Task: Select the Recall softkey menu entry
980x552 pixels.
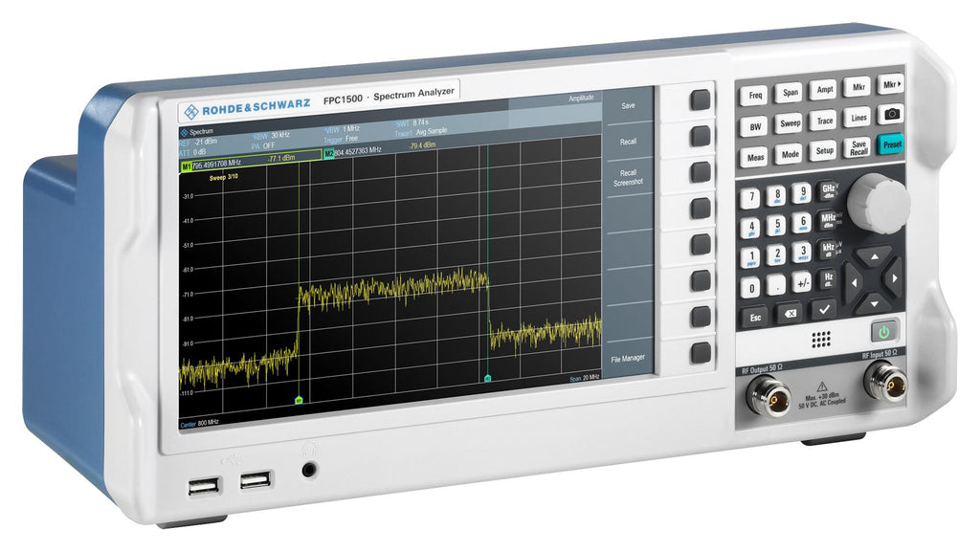Action: tap(628, 142)
